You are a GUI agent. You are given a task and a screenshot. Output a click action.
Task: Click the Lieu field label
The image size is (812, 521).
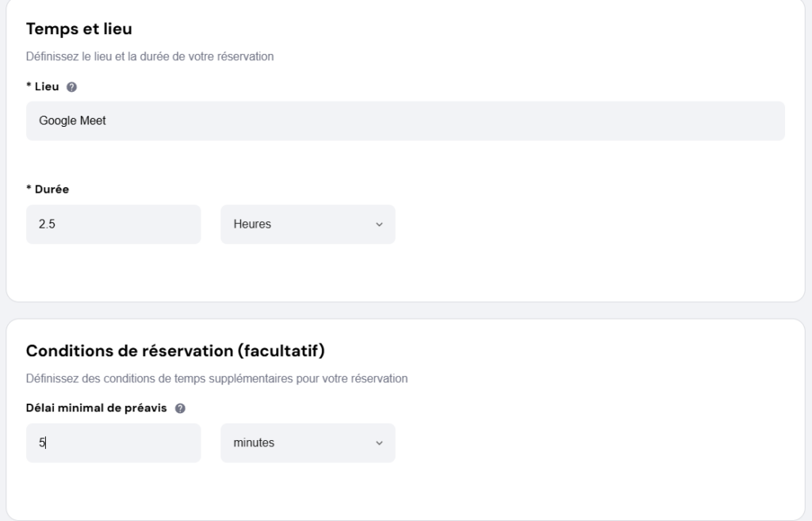pyautogui.click(x=44, y=86)
